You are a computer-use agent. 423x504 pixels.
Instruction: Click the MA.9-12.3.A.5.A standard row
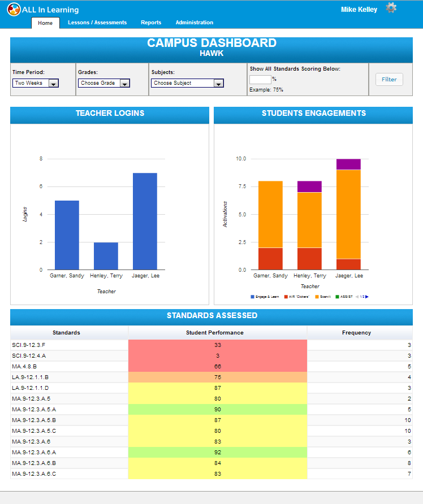[212, 410]
